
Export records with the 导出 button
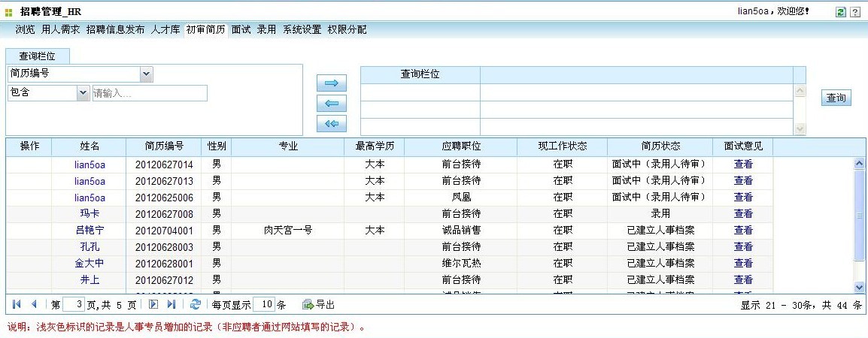tap(318, 304)
